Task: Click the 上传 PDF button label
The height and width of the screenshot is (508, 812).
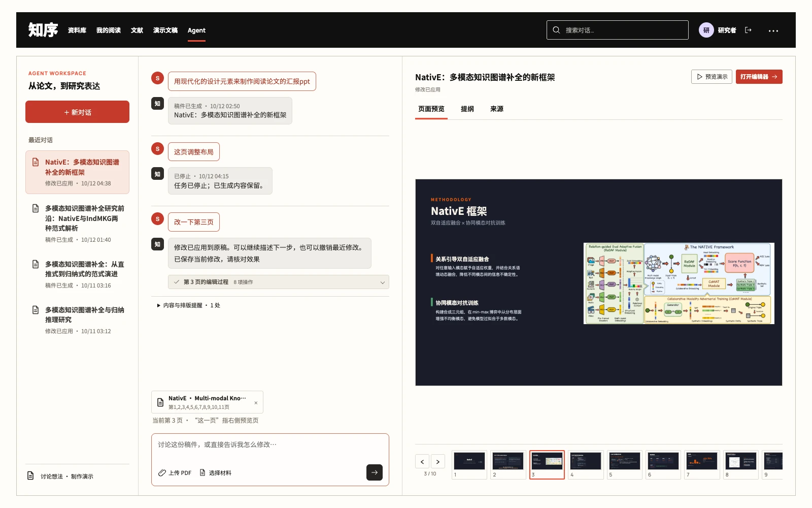Action: [180, 473]
